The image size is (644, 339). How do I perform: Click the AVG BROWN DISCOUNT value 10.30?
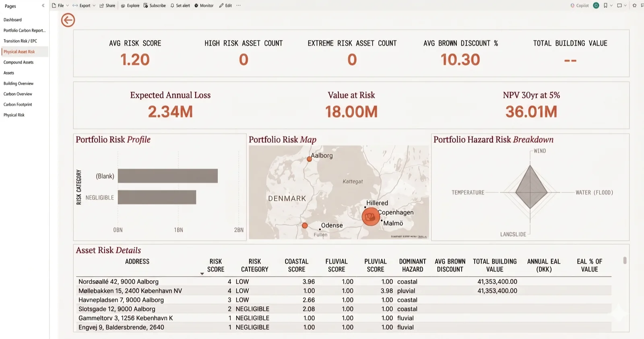pos(460,60)
